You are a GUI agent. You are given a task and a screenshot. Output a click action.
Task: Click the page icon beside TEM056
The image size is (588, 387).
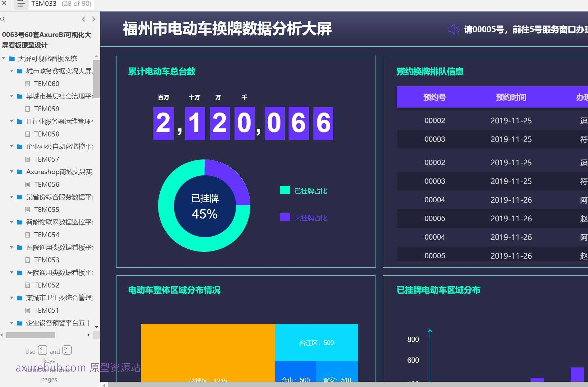(x=28, y=185)
